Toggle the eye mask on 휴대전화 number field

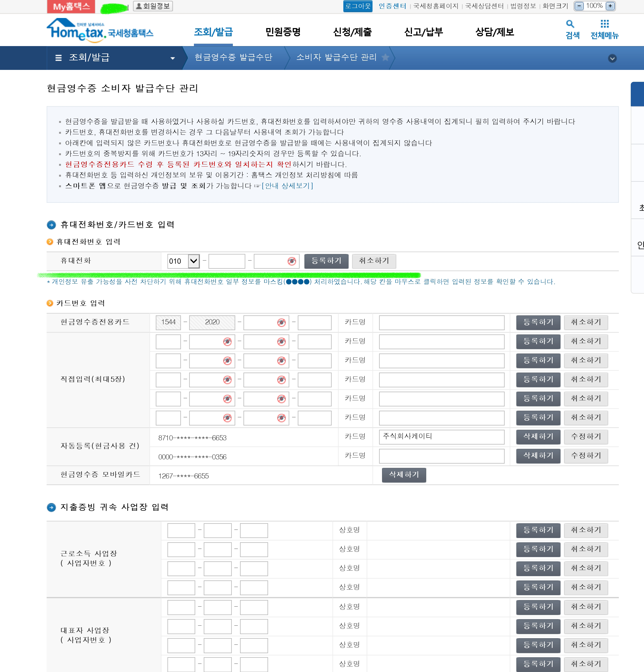click(x=291, y=261)
